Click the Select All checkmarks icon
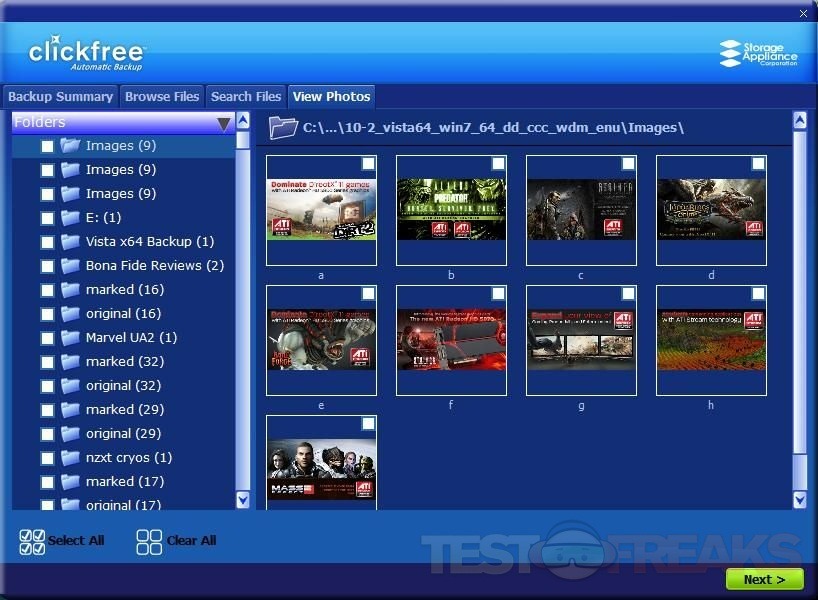Viewport: 818px width, 600px height. [x=32, y=541]
